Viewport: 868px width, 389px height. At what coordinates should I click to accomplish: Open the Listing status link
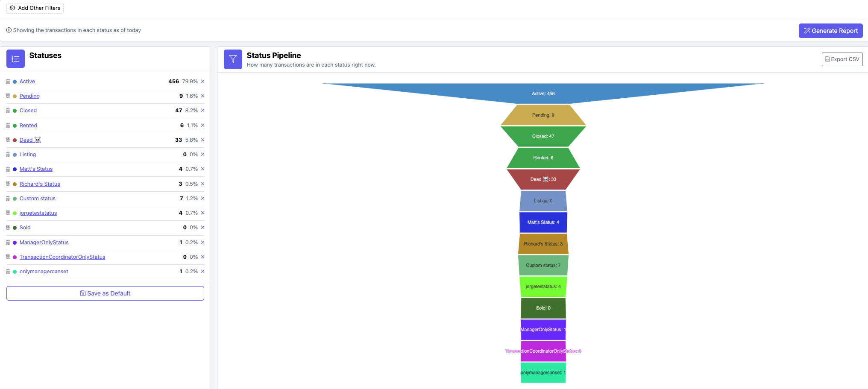(x=28, y=155)
